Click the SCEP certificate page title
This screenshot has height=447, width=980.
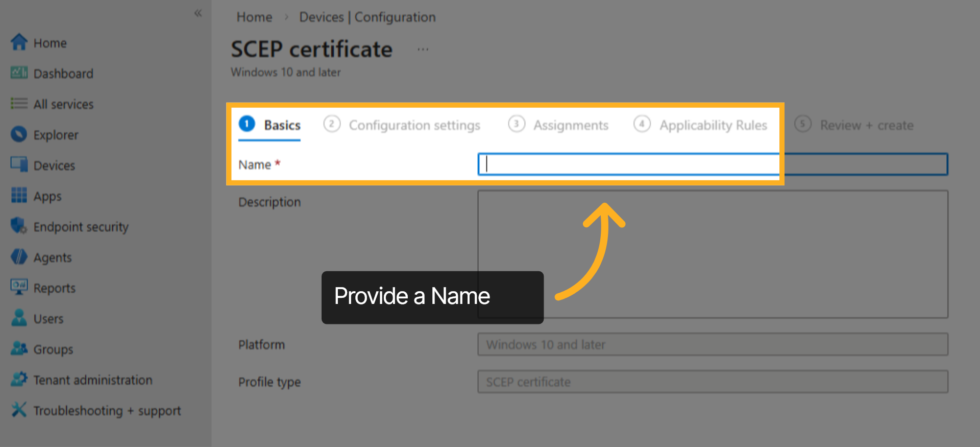click(x=311, y=50)
